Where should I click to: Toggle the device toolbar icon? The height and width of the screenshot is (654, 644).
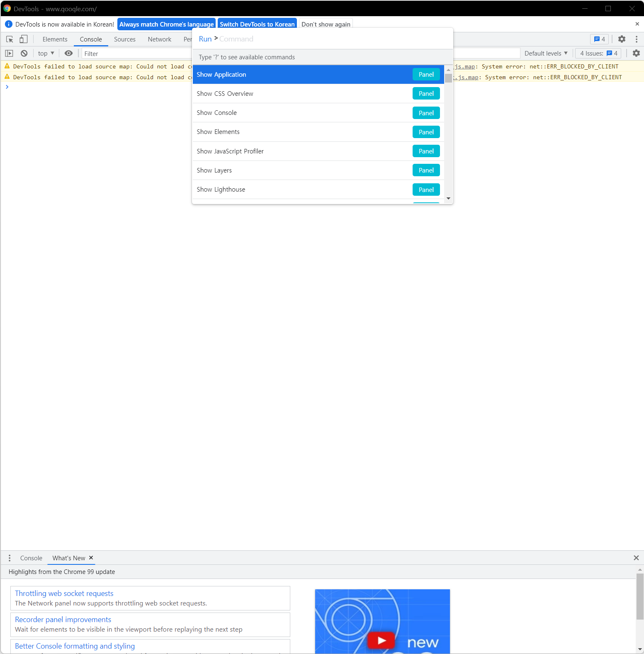24,39
